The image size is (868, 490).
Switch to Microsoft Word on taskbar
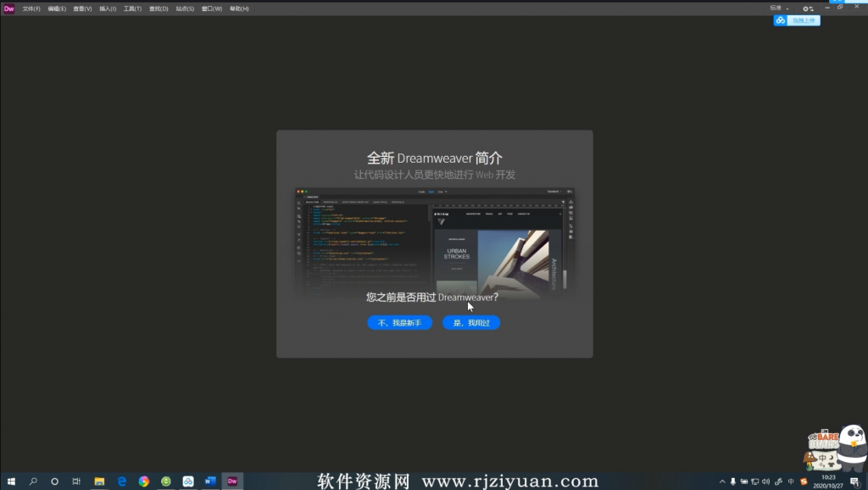pyautogui.click(x=210, y=482)
